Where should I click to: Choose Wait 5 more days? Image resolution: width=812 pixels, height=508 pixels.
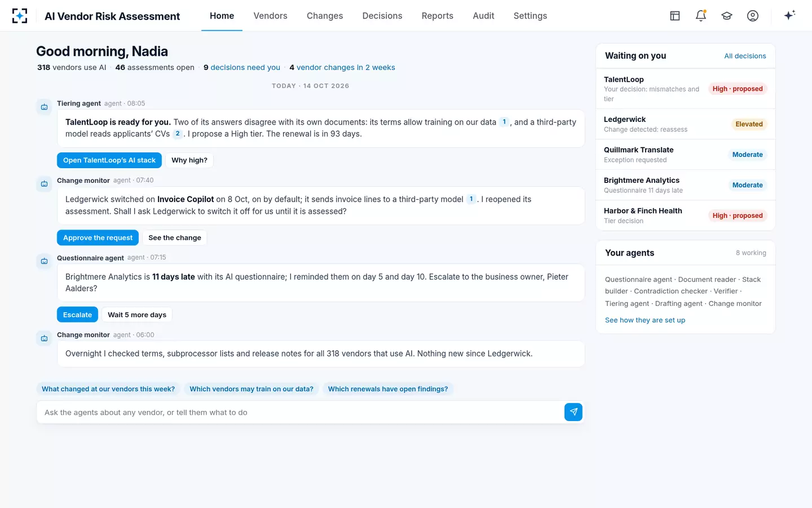[137, 315]
